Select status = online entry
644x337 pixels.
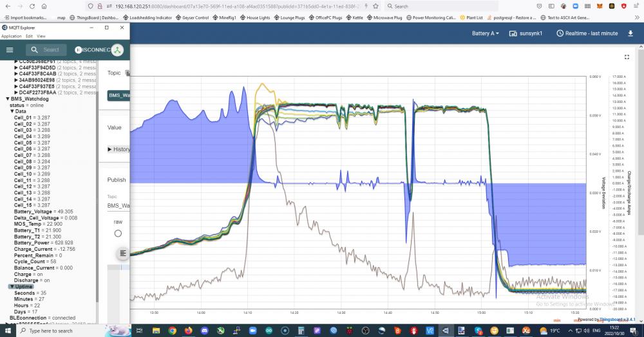coord(26,105)
